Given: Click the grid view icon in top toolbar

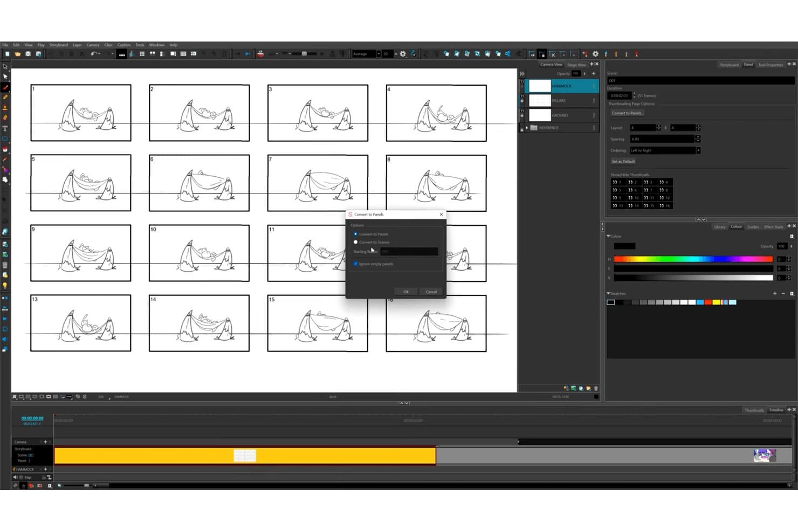Looking at the screenshot, I should point(142,54).
